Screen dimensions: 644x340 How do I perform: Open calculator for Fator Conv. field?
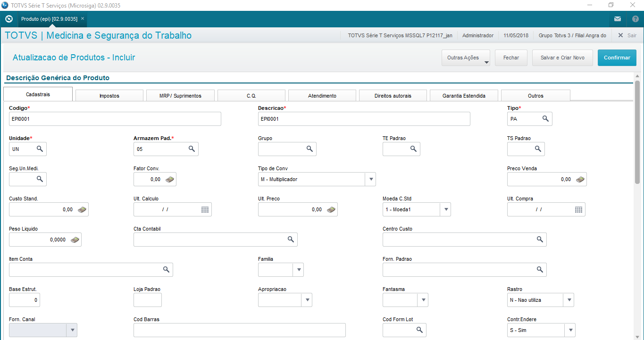pos(170,179)
